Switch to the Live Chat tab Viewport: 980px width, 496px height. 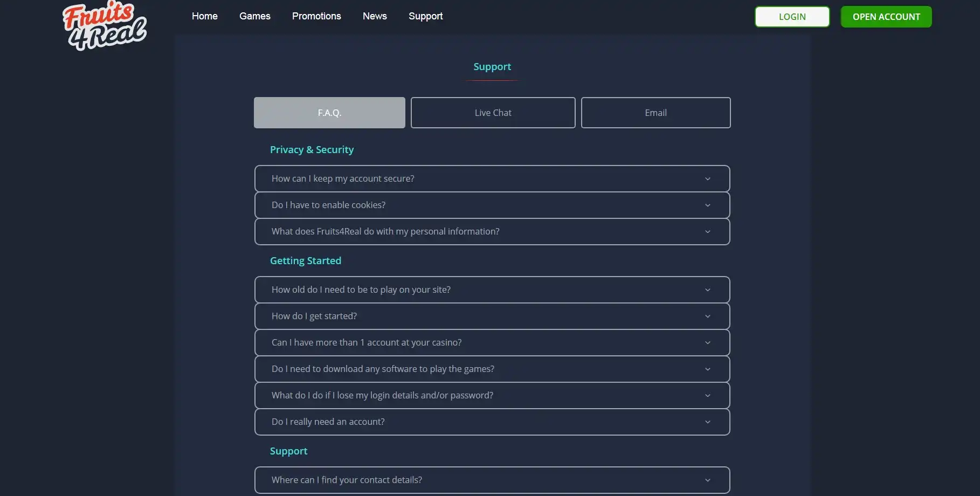pyautogui.click(x=493, y=113)
